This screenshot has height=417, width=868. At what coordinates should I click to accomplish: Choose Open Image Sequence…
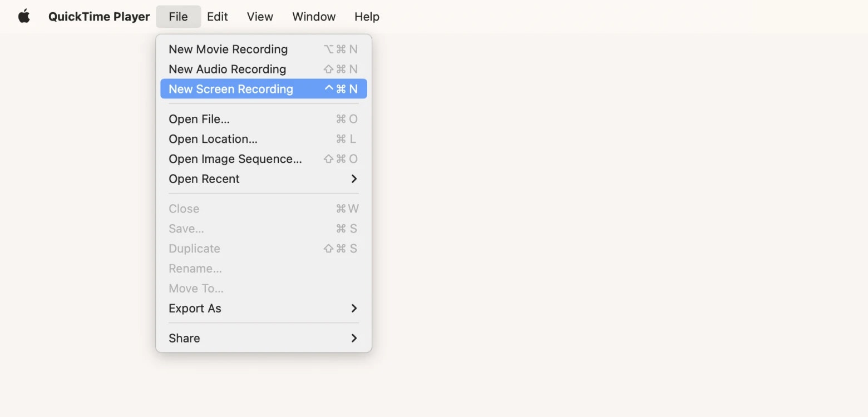pyautogui.click(x=264, y=159)
